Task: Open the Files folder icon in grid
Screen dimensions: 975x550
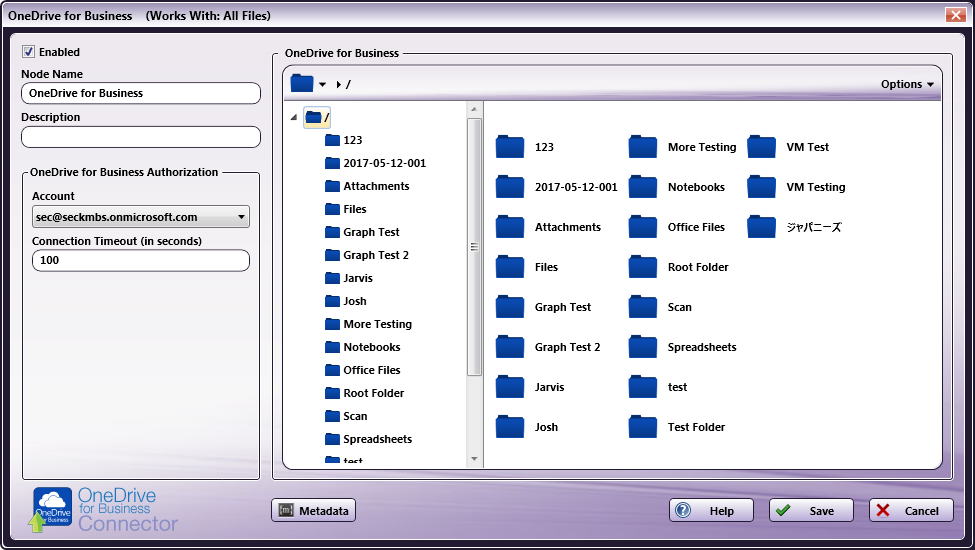Action: pyautogui.click(x=510, y=267)
